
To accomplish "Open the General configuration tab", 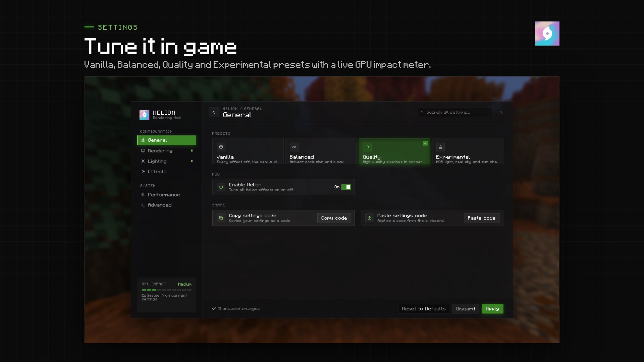I will click(167, 140).
